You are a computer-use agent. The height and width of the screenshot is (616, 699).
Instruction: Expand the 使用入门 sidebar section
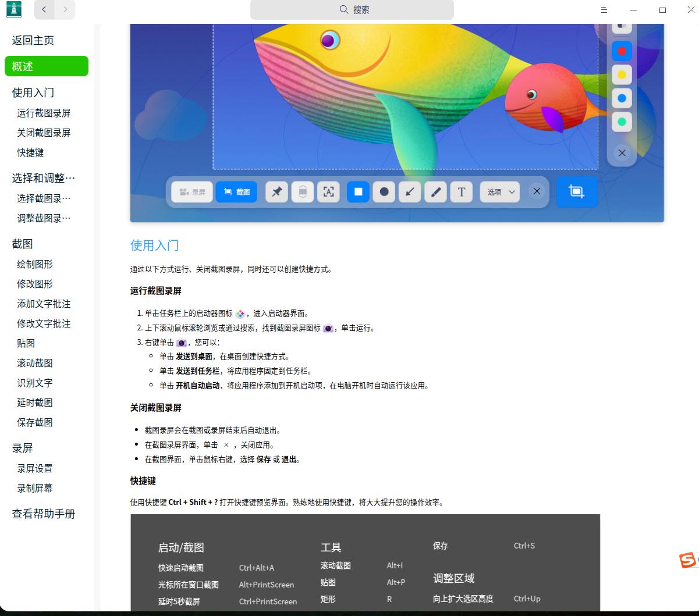(x=32, y=92)
